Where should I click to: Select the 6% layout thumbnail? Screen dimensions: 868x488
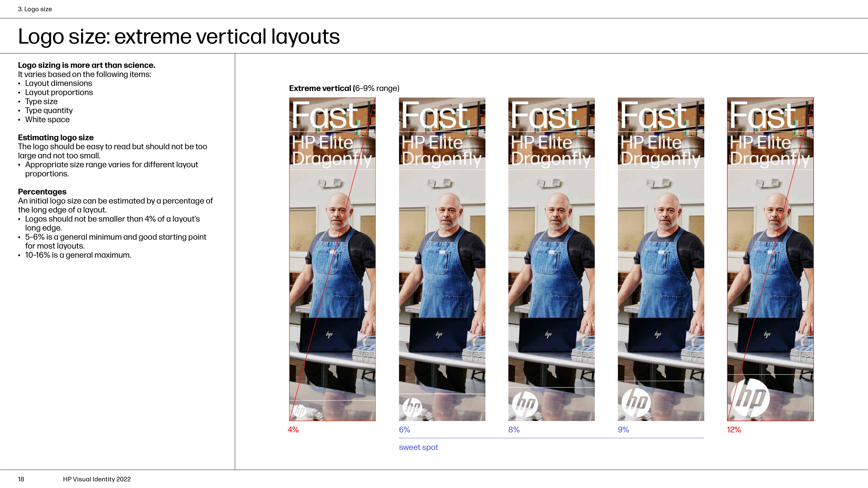tap(442, 259)
